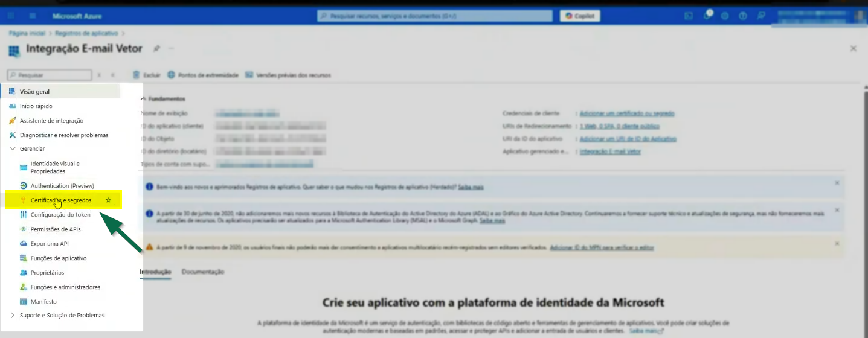The width and height of the screenshot is (868, 338).
Task: Click the Credenciais de cliente label
Action: pyautogui.click(x=531, y=113)
